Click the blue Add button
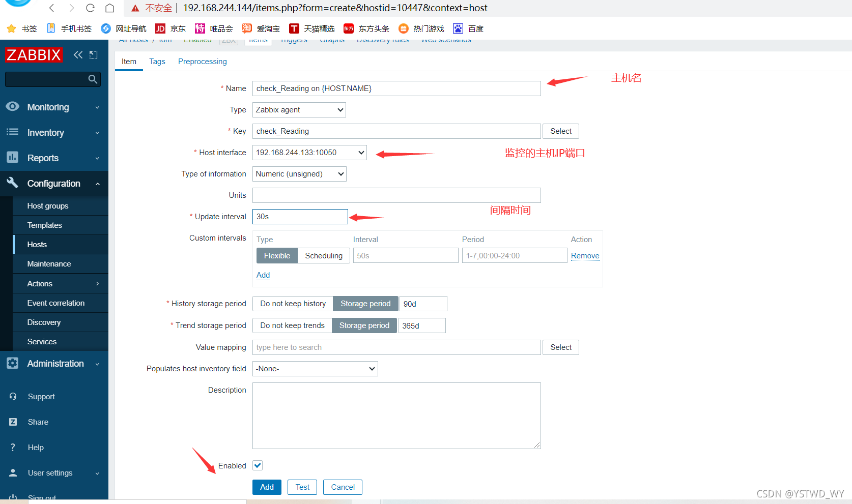 pos(267,487)
